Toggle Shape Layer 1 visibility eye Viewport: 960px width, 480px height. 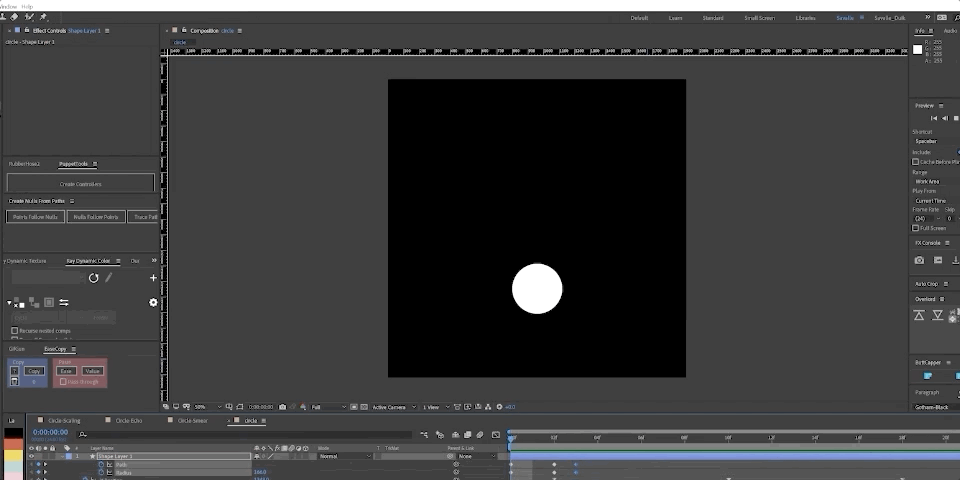coord(31,456)
